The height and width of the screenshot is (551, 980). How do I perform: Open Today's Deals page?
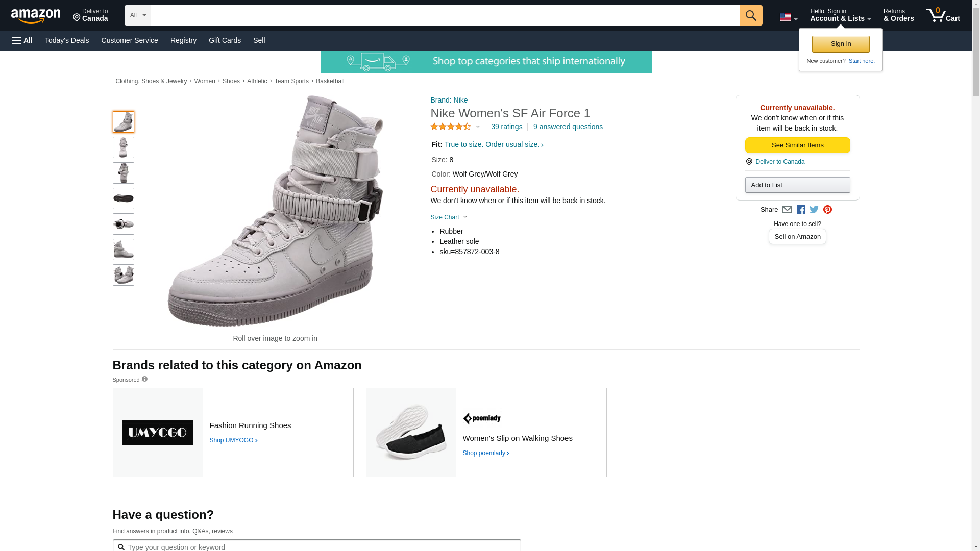[x=67, y=40]
